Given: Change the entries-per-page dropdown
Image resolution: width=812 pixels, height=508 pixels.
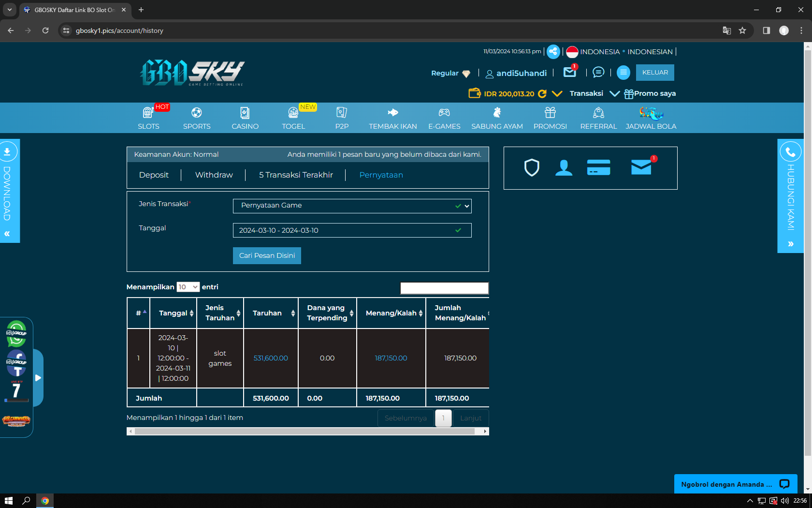Looking at the screenshot, I should [x=188, y=287].
